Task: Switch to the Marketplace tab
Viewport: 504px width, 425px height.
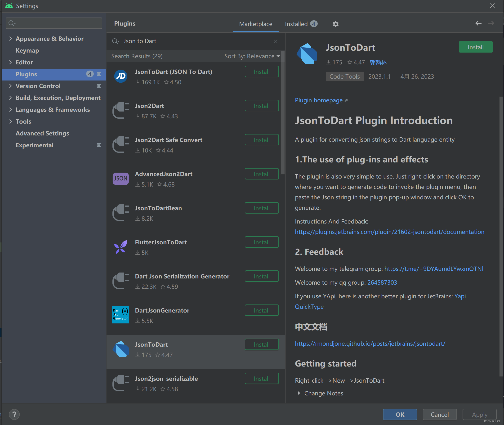Action: [256, 24]
